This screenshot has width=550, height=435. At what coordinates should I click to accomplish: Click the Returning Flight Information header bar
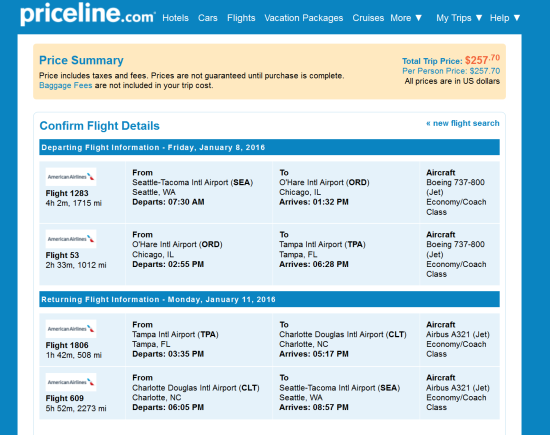click(269, 299)
